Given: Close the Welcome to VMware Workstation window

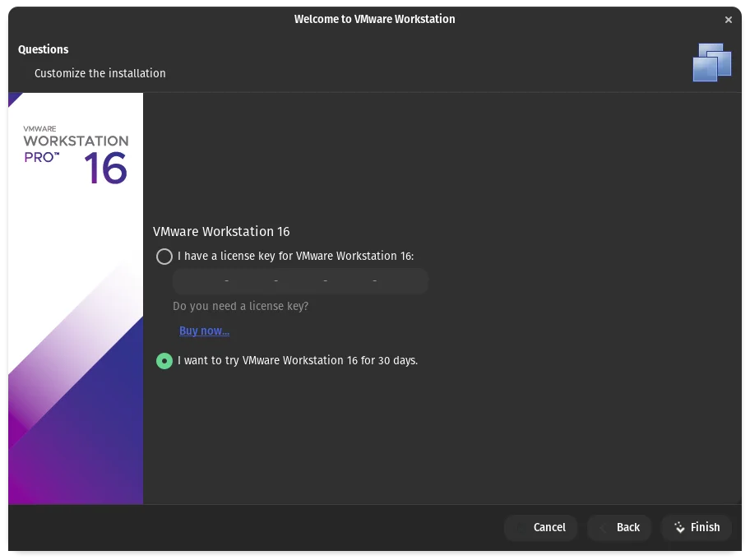Looking at the screenshot, I should (x=729, y=19).
